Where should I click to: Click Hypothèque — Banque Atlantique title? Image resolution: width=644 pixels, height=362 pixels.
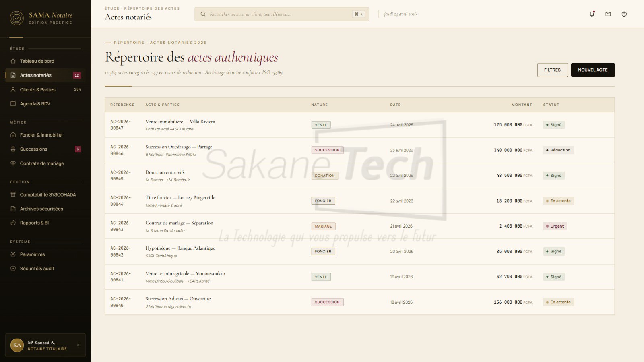pyautogui.click(x=180, y=248)
